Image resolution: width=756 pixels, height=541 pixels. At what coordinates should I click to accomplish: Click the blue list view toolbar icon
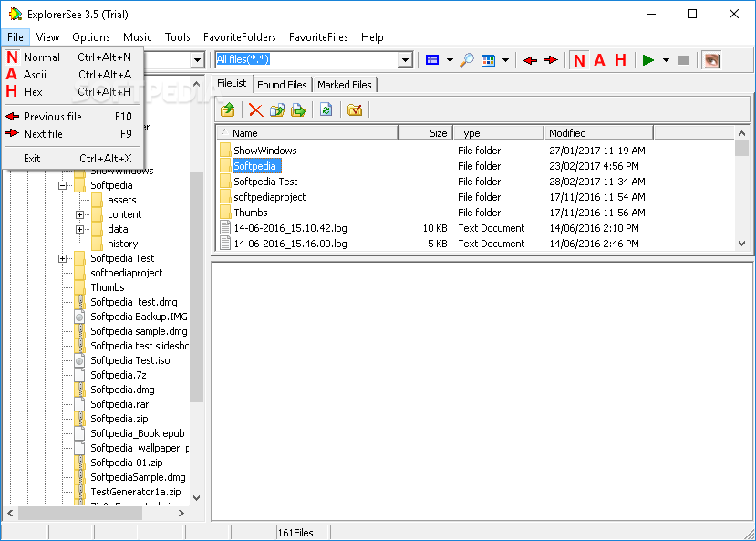(x=432, y=60)
